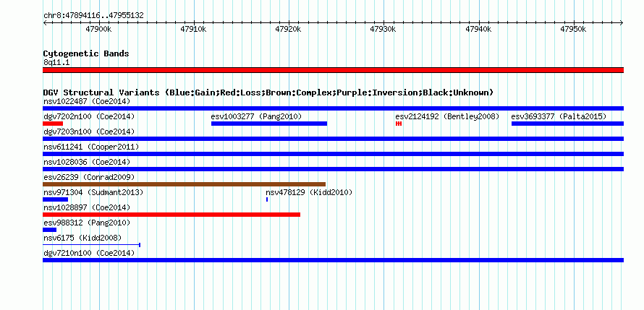This screenshot has height=310, width=644.
Task: Open the esv1003277 (Pang2010) label
Action: [x=256, y=116]
